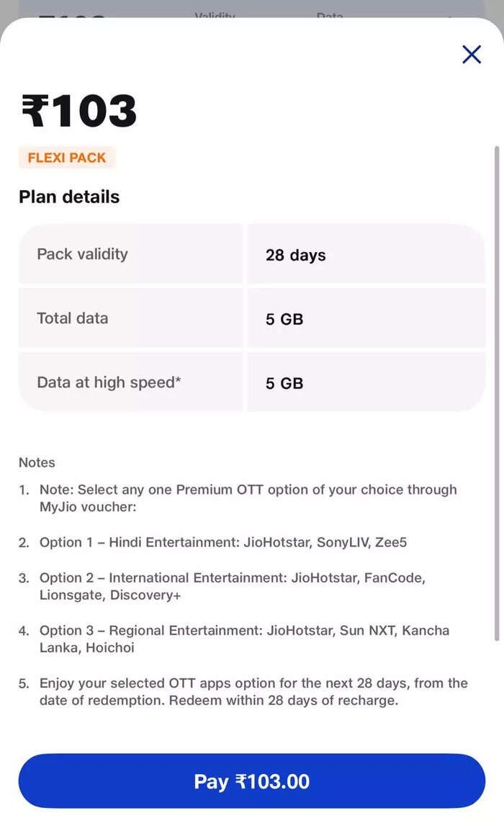Click Option 3 Regional Entertainment note
504x836 pixels.
coord(244,639)
